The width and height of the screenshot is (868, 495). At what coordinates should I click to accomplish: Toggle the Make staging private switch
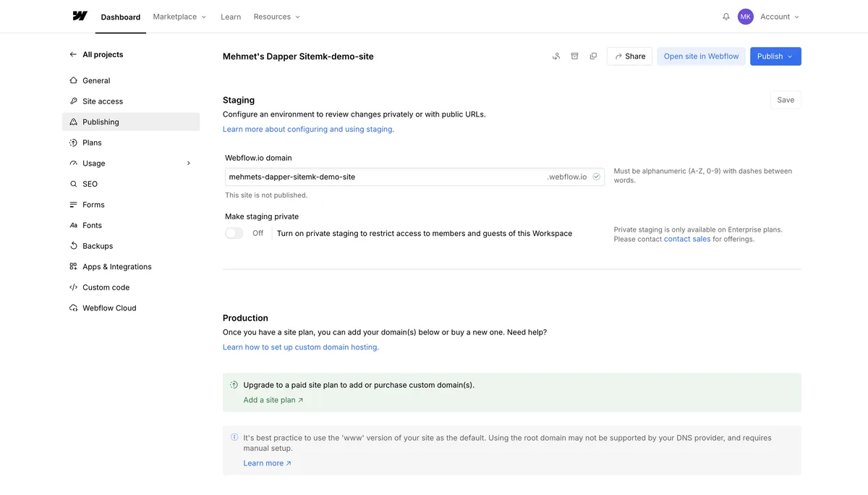(x=234, y=233)
